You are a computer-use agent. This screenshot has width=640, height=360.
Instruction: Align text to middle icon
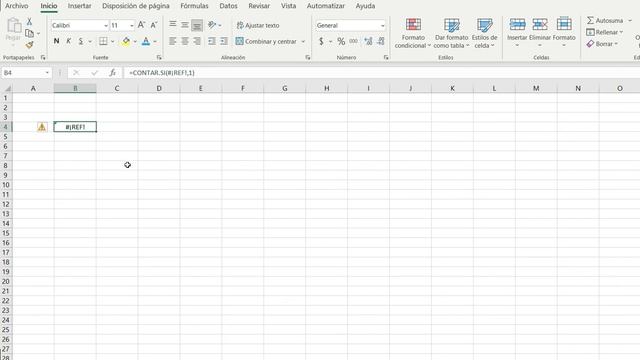pyautogui.click(x=185, y=25)
